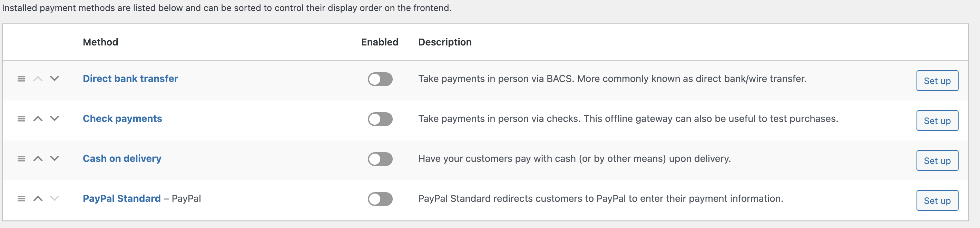Enable the Check payments toggle
Screen dimensions: 980x228
tap(380, 118)
